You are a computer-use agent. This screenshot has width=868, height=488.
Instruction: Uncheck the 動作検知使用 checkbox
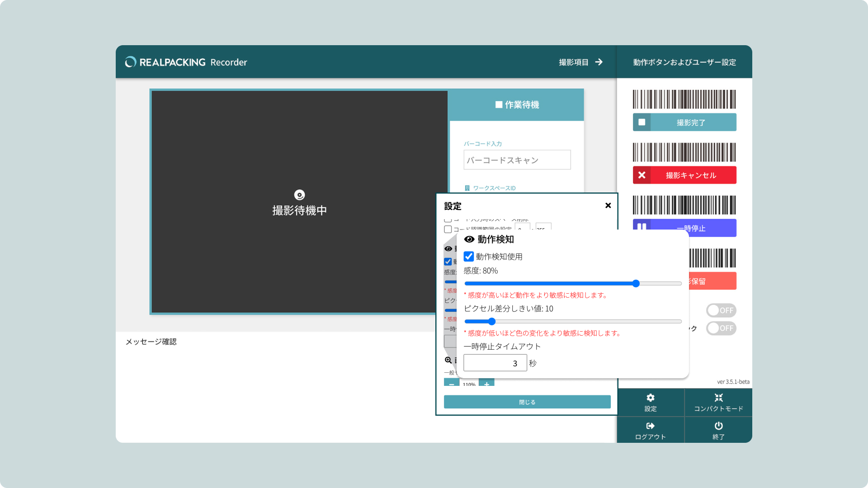pos(469,257)
